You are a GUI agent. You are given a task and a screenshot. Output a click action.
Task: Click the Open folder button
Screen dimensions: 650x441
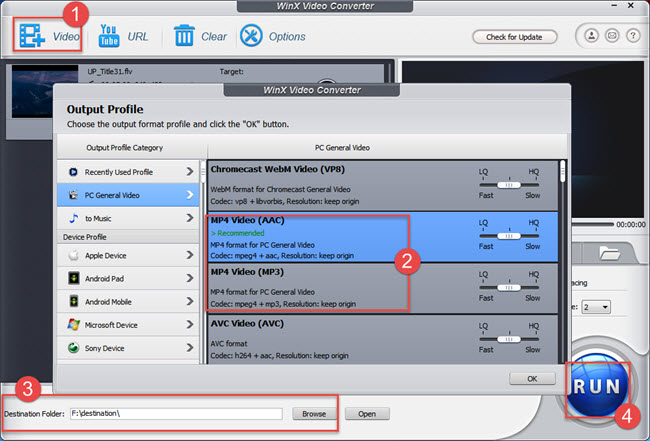point(367,414)
